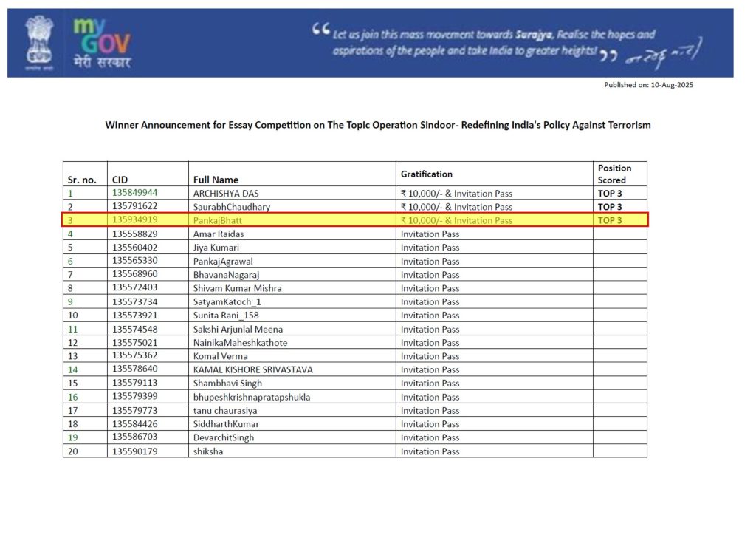Click CID 135579399
The image size is (756, 535).
coord(135,397)
